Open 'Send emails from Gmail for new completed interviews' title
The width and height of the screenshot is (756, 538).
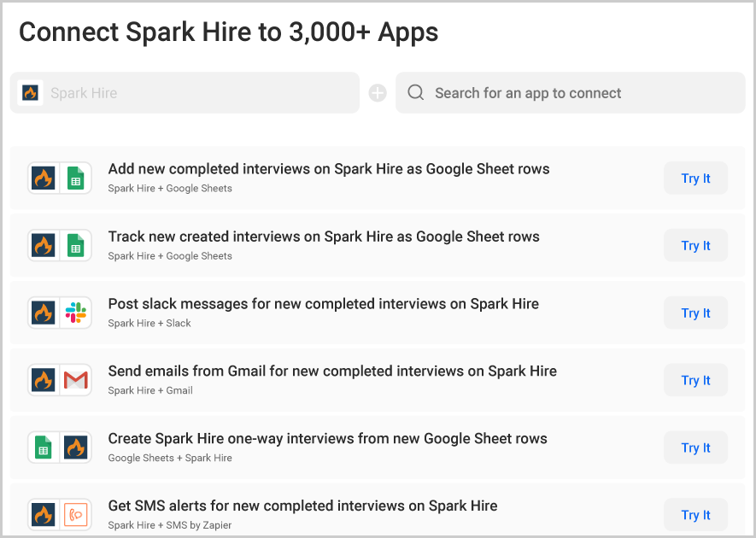pos(332,371)
